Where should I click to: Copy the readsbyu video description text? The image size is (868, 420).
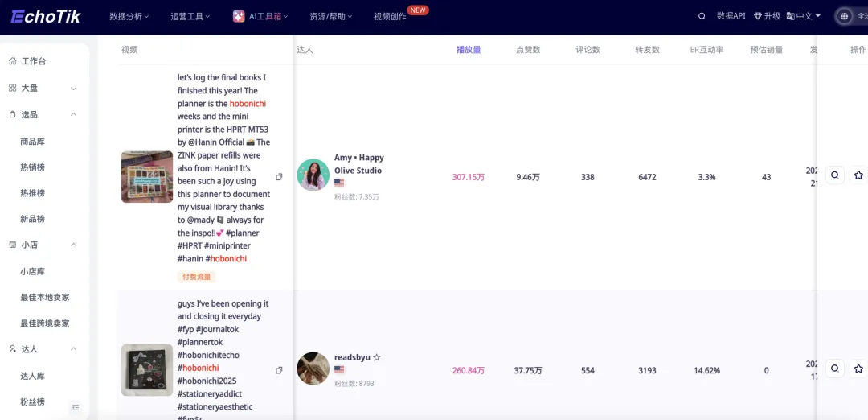[279, 370]
